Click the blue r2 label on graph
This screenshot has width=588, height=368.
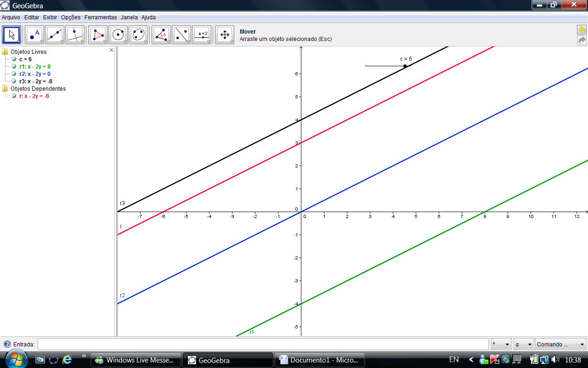[x=122, y=295]
